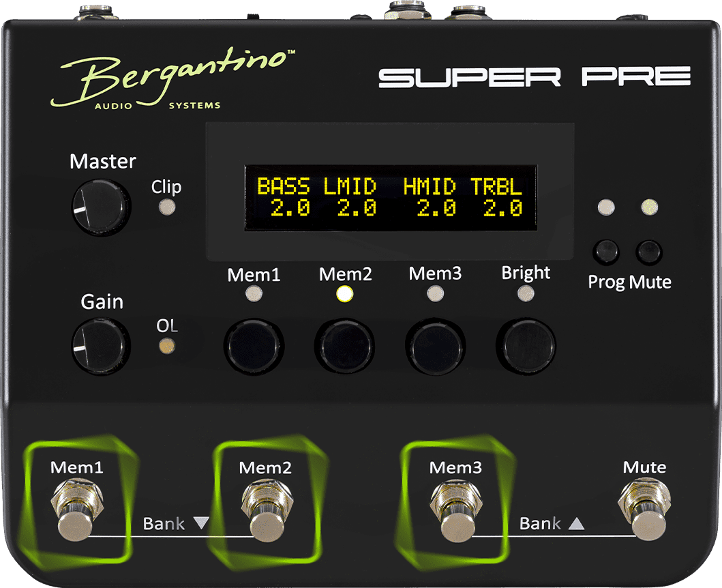Screen dimensions: 722x588
Task: Click the Prog label text
Action: [x=606, y=282]
